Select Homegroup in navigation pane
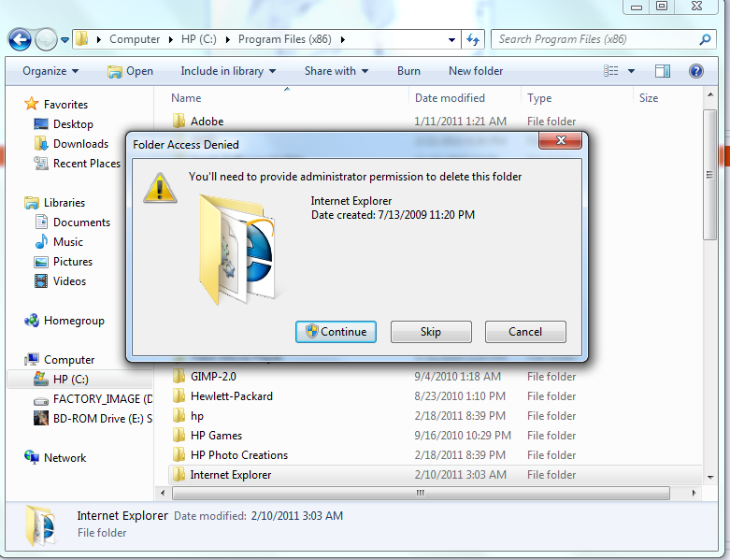This screenshot has width=730, height=560. tap(64, 321)
